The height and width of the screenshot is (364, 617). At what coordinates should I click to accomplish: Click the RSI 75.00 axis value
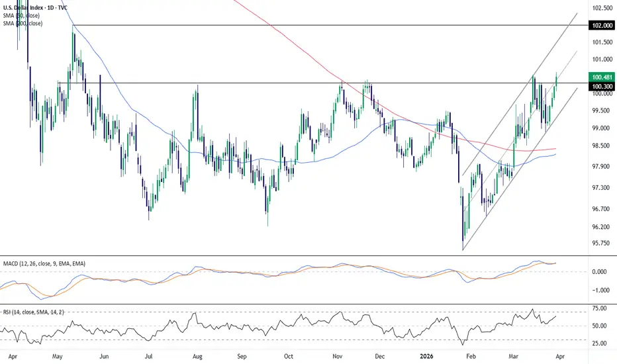pos(599,308)
